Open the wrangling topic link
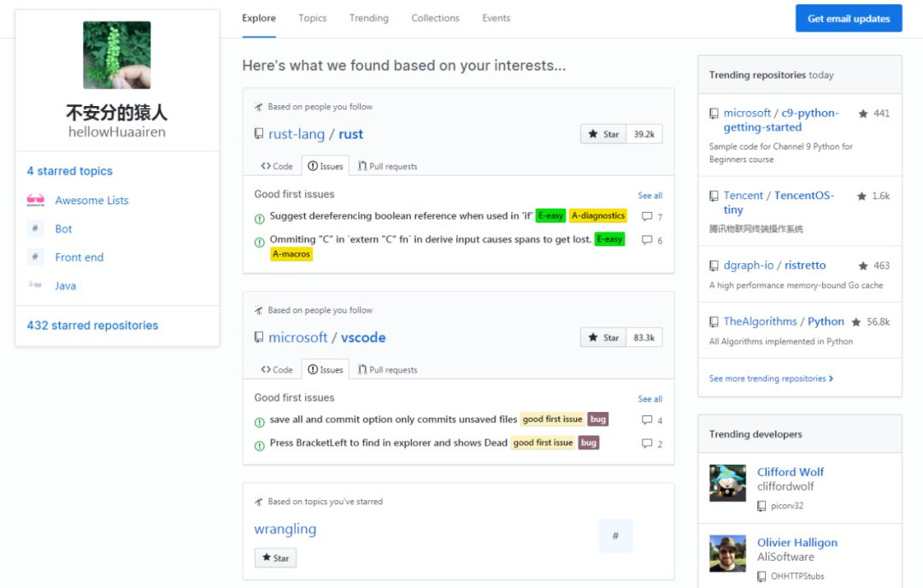The image size is (923, 588). 285,529
